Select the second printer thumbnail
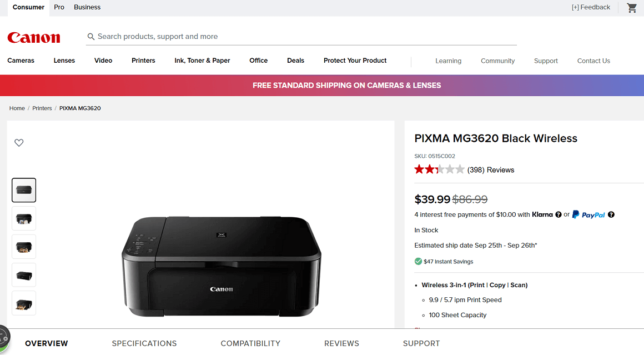The width and height of the screenshot is (644, 355). click(23, 218)
